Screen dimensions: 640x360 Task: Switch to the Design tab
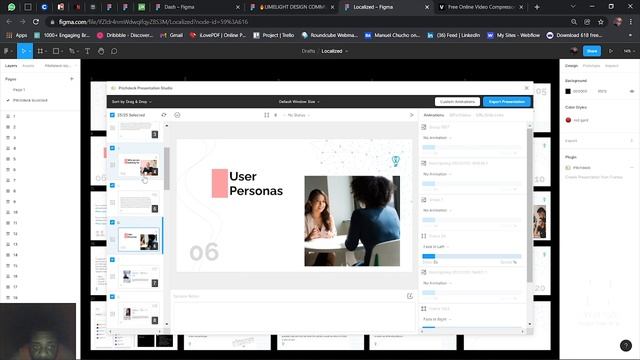click(x=571, y=66)
